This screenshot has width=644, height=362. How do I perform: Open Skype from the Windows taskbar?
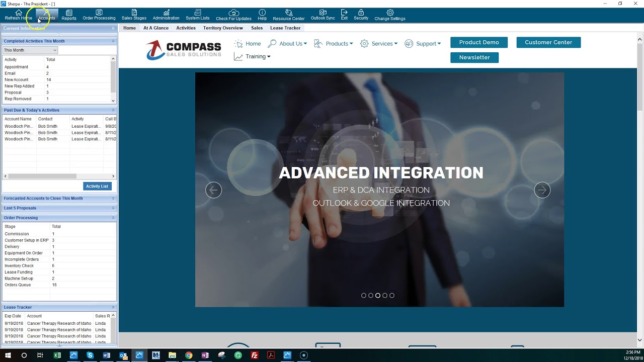click(x=90, y=355)
